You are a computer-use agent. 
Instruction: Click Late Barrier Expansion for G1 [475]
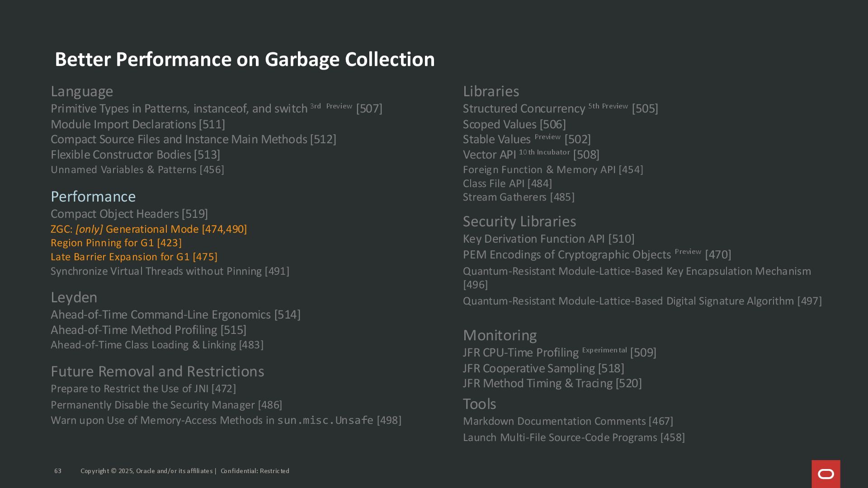click(134, 257)
